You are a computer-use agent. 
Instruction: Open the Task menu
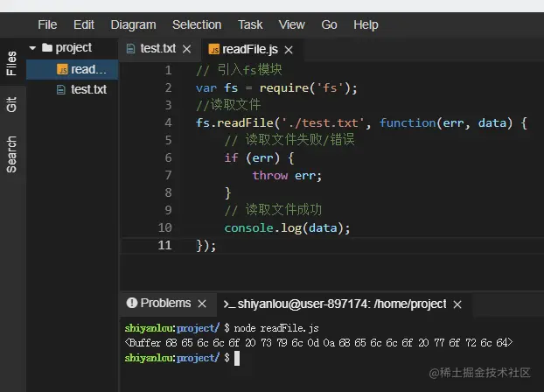click(250, 25)
